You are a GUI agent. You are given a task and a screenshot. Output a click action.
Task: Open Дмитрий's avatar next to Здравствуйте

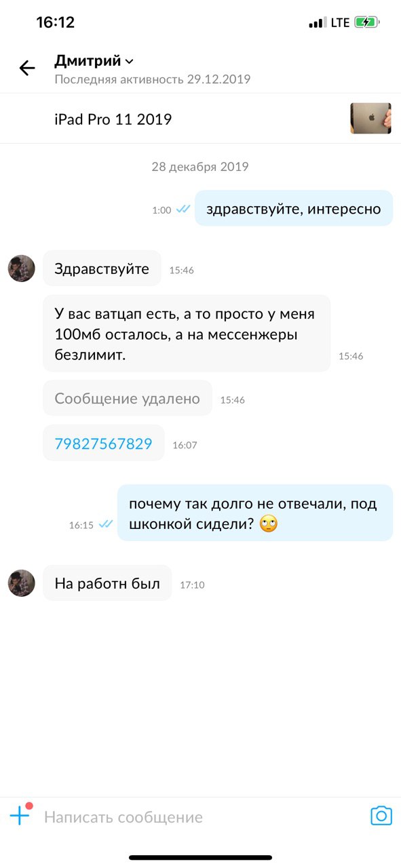pyautogui.click(x=21, y=269)
